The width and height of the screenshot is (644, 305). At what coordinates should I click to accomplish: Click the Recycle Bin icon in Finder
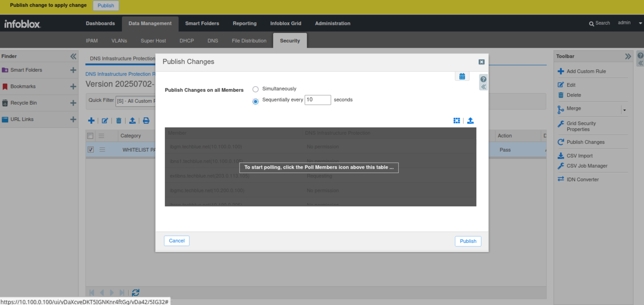[5, 103]
